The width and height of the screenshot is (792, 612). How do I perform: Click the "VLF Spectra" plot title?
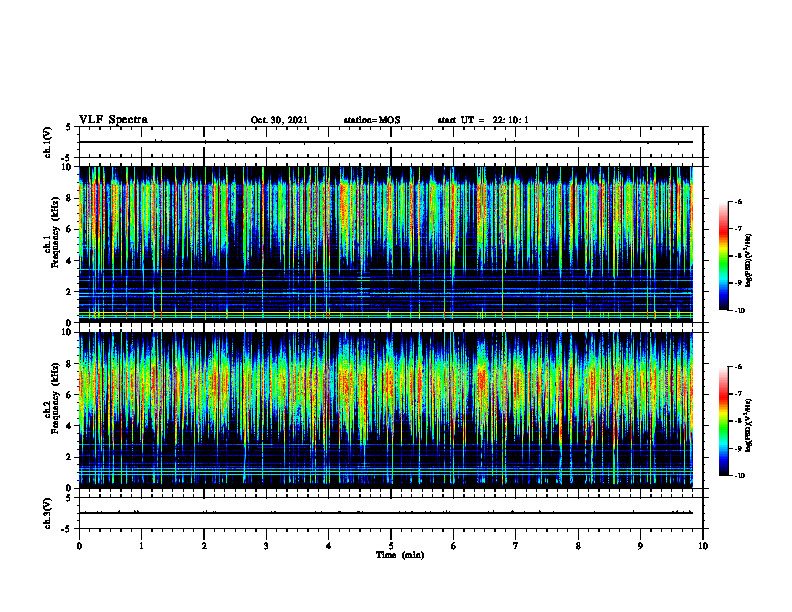click(113, 120)
